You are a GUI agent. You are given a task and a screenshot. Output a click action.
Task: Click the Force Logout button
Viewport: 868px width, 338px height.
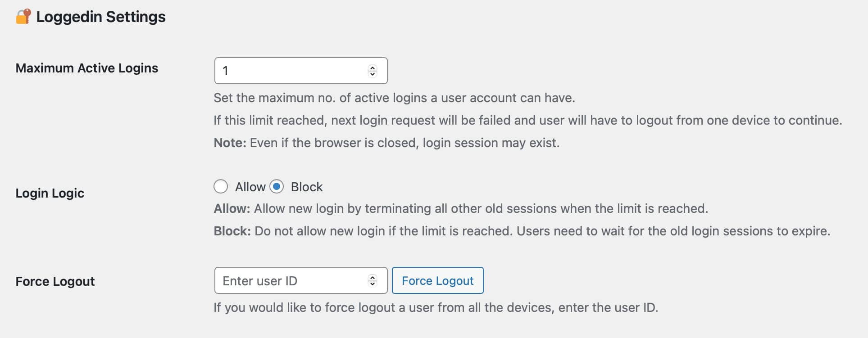coord(437,280)
